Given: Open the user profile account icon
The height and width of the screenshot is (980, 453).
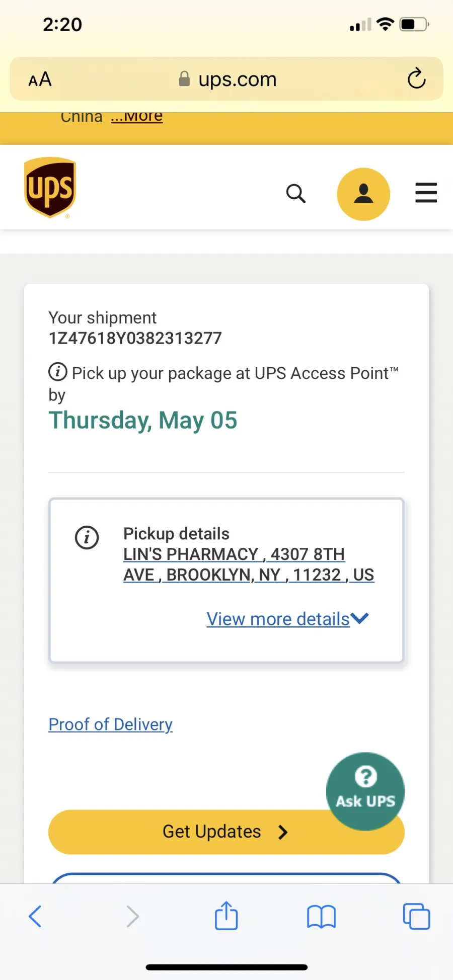Looking at the screenshot, I should [363, 194].
